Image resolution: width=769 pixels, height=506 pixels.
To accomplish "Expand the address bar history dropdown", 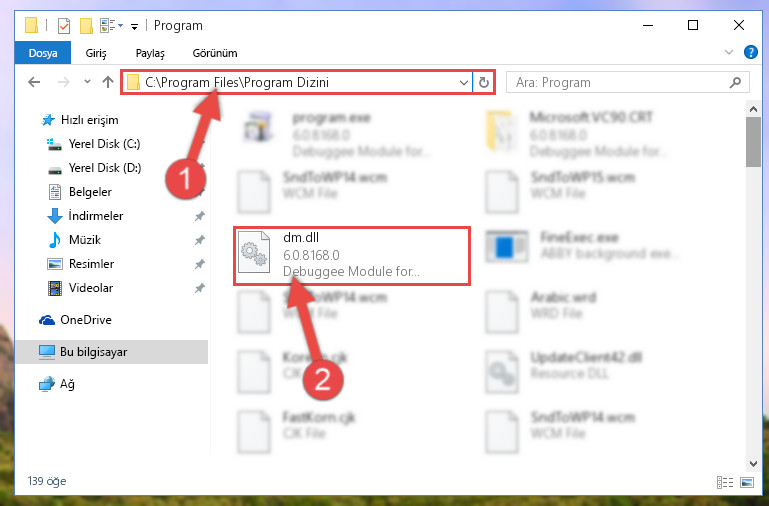I will point(463,82).
